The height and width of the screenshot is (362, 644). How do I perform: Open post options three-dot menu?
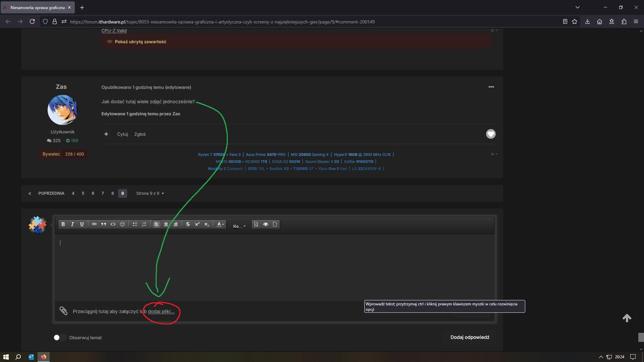pos(491,87)
